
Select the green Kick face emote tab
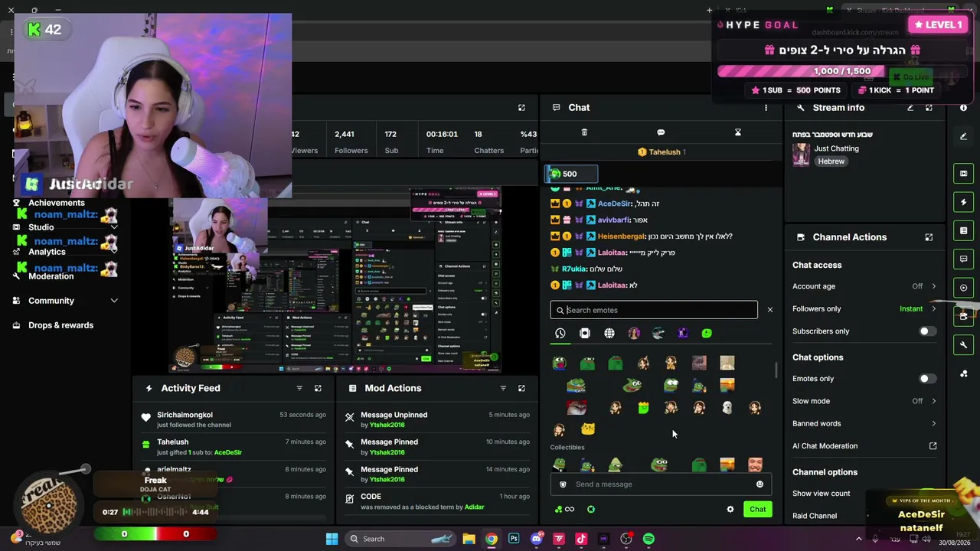pos(707,334)
